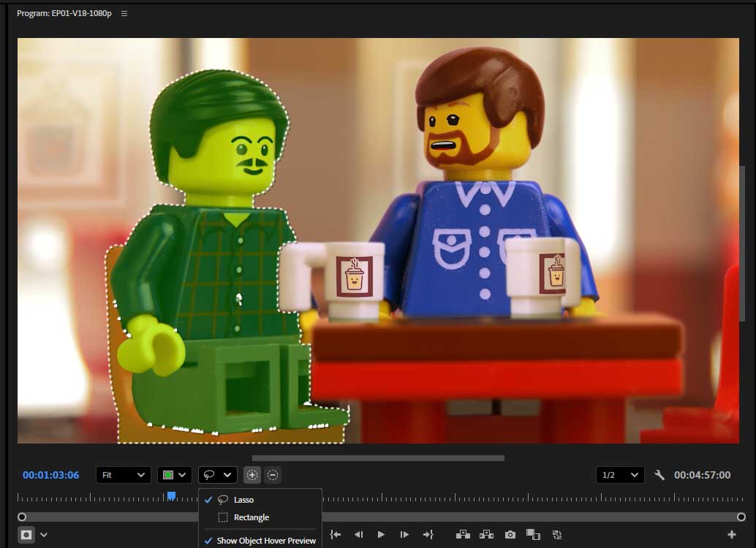Choose the Rectangle selection option

[251, 517]
